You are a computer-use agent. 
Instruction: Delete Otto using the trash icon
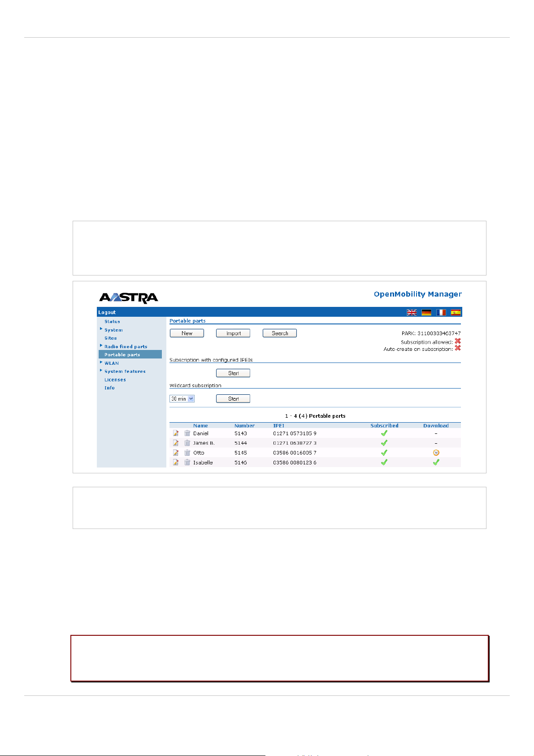point(187,453)
